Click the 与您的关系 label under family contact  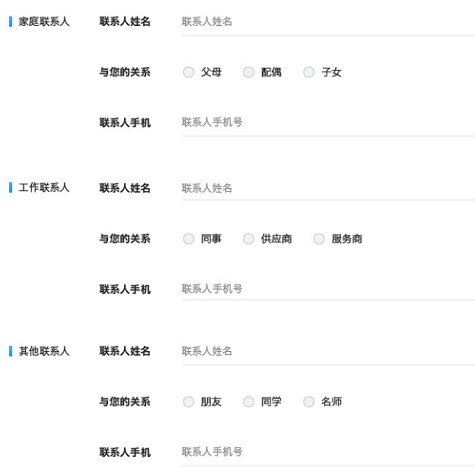coord(125,72)
